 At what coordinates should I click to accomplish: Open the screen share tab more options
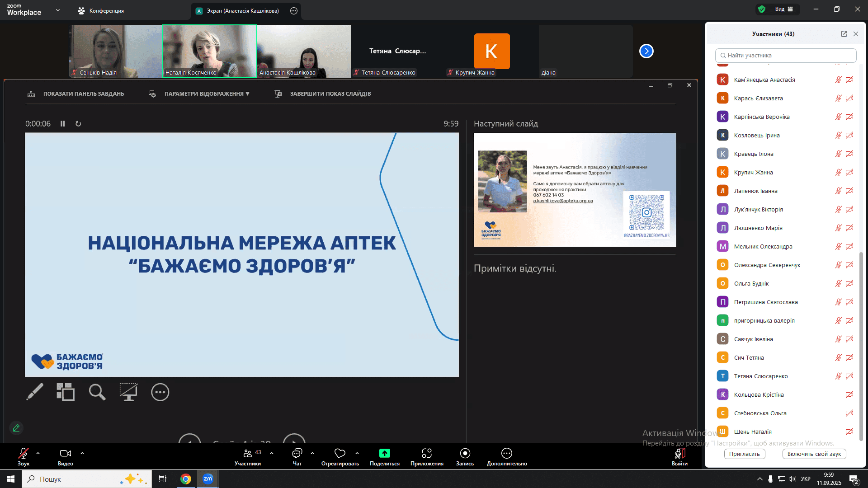point(294,10)
